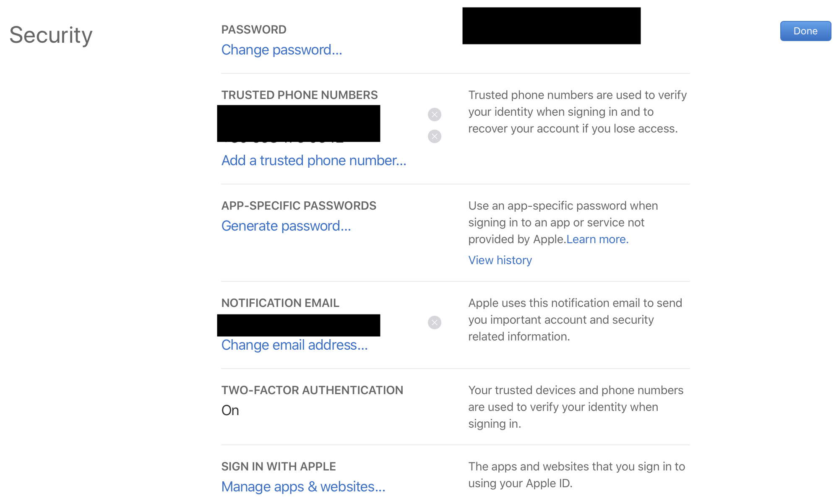Click the Sign In With Apple heading
This screenshot has width=839, height=504.
278,467
